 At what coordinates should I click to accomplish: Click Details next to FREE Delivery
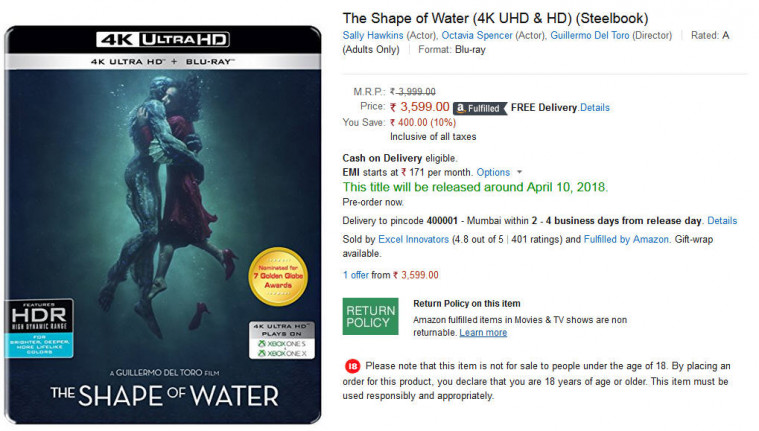pos(594,108)
